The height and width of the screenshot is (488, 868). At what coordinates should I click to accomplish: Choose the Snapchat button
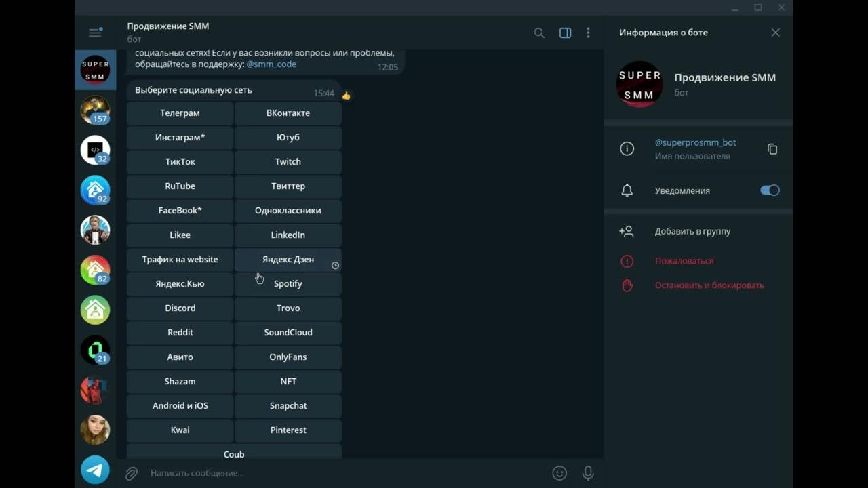[288, 406]
